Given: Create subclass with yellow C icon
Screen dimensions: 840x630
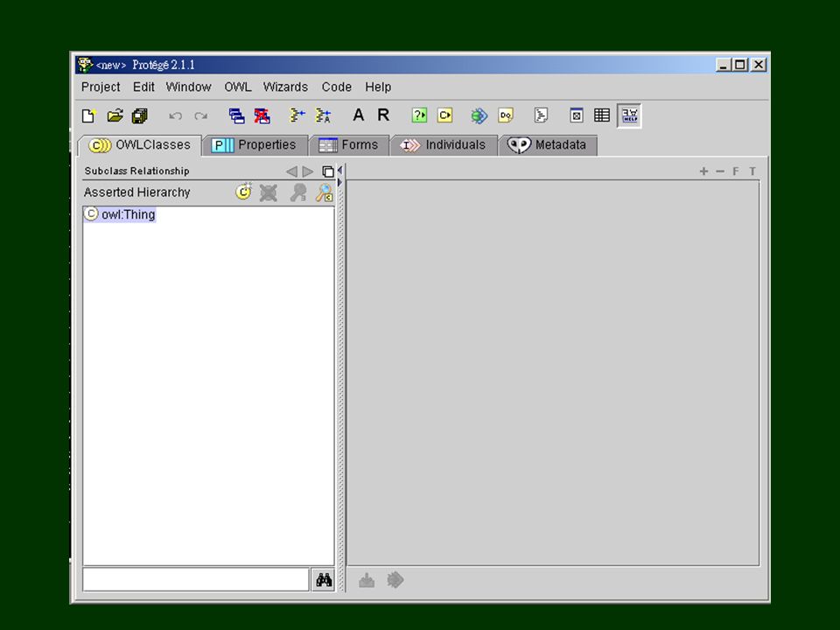Looking at the screenshot, I should pos(243,192).
